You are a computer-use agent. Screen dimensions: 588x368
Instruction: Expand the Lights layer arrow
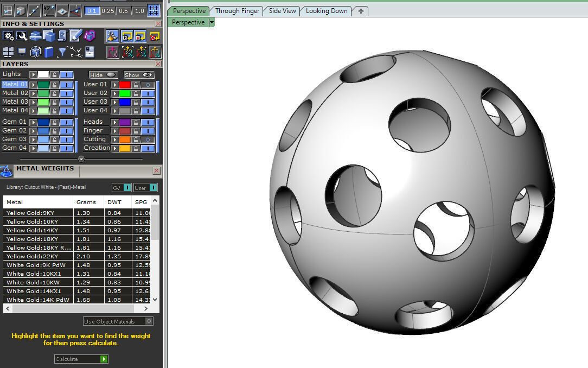coord(34,75)
